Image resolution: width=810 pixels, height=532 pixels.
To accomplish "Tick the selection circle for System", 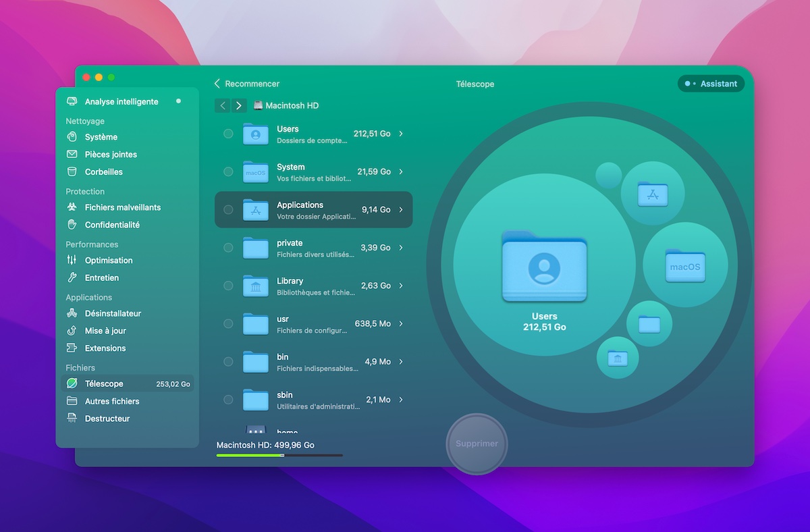I will [x=228, y=171].
